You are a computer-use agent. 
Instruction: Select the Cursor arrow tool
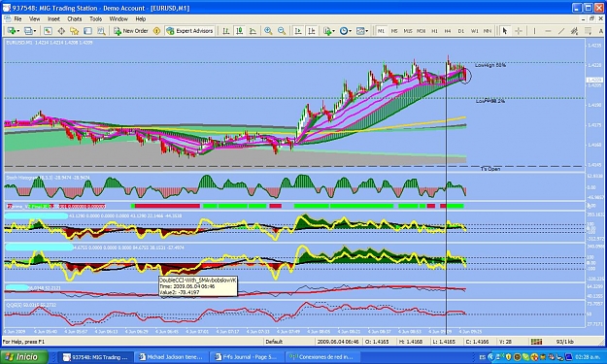(504, 31)
